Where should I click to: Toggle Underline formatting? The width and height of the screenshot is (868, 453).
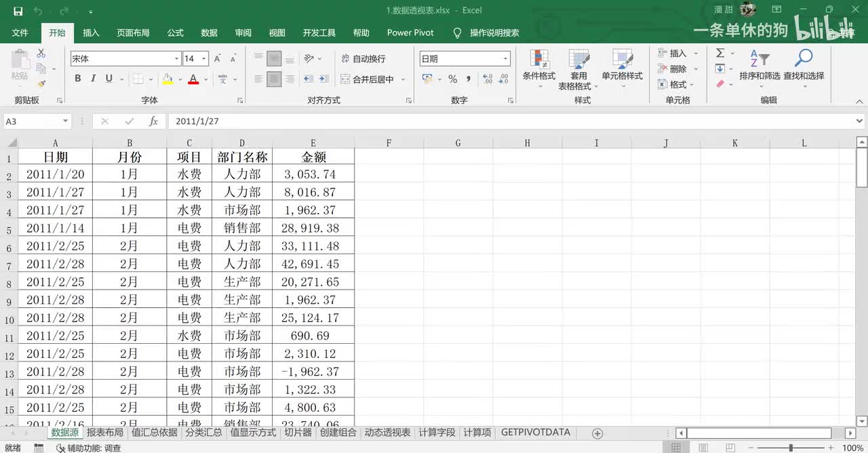pos(109,79)
